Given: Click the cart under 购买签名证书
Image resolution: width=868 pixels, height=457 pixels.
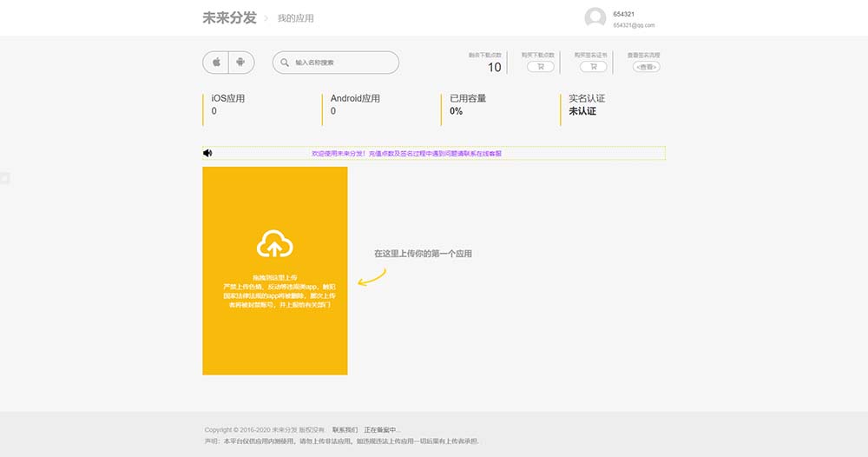Looking at the screenshot, I should pos(593,67).
